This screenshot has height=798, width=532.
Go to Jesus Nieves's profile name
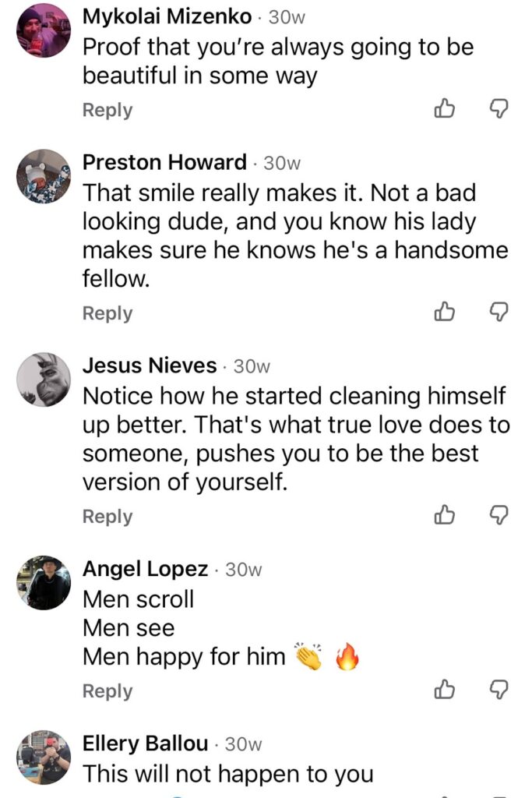click(150, 365)
